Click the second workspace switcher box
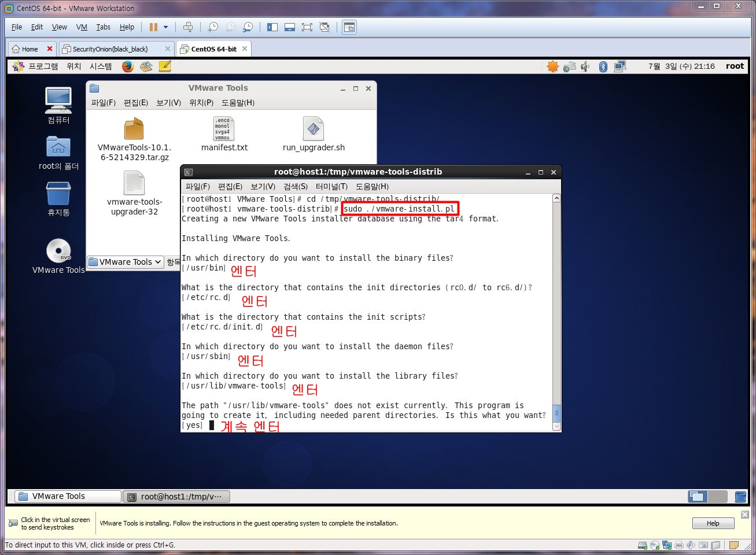This screenshot has height=555, width=756. click(x=717, y=497)
